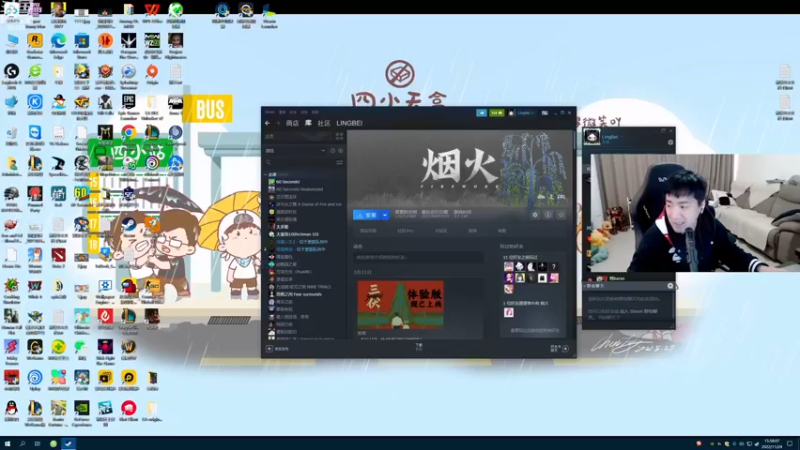Click add a game plus button
Viewport: 800px width, 450px height.
coord(269,349)
